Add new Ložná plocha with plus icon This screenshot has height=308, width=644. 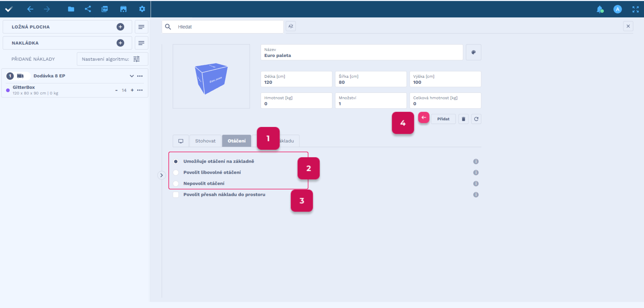[120, 27]
